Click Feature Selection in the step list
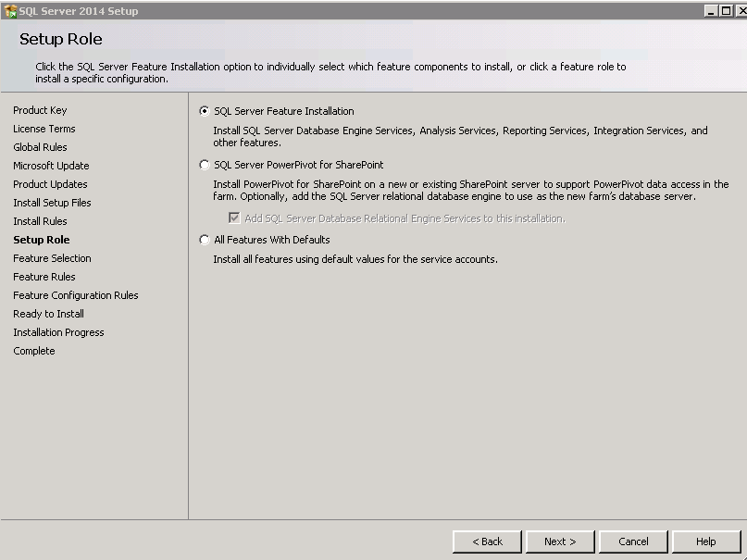This screenshot has width=747, height=560. click(x=52, y=258)
